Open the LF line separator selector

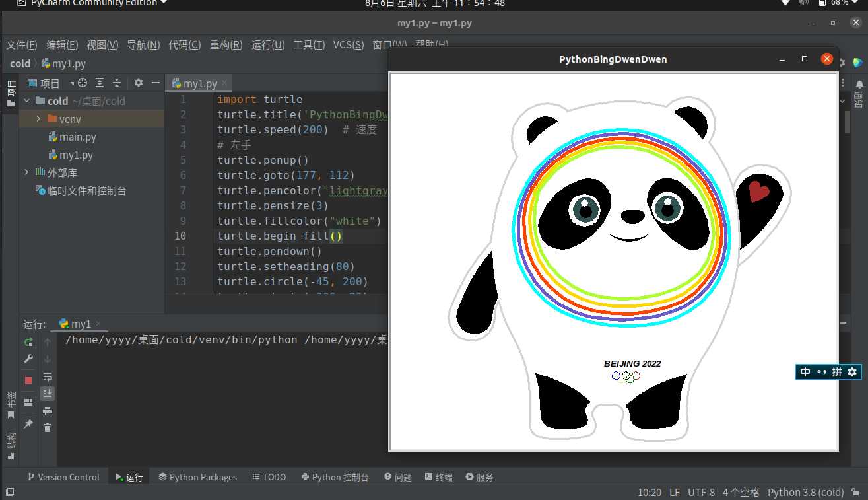(675, 493)
